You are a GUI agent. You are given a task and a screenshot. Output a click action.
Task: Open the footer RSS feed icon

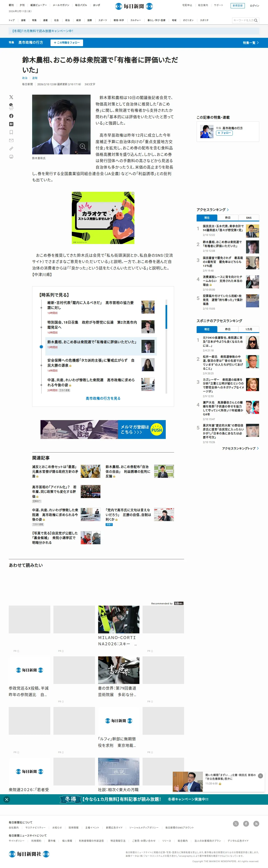256,824
